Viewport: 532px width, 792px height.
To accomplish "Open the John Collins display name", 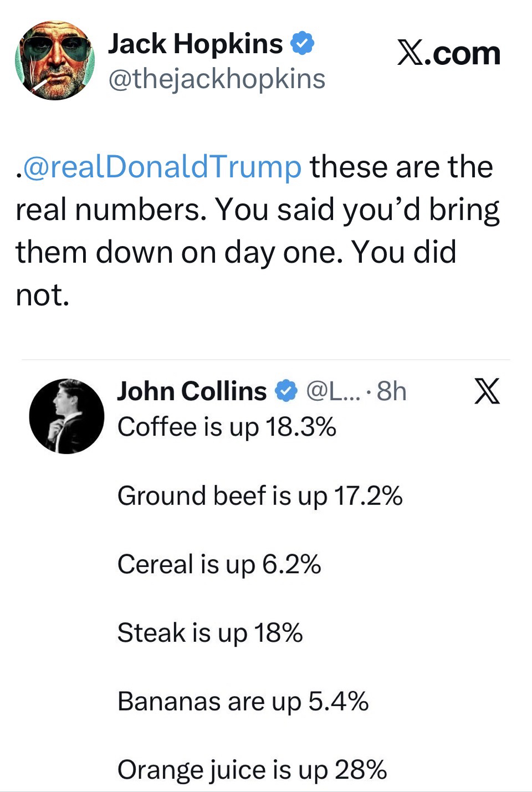I will click(192, 391).
